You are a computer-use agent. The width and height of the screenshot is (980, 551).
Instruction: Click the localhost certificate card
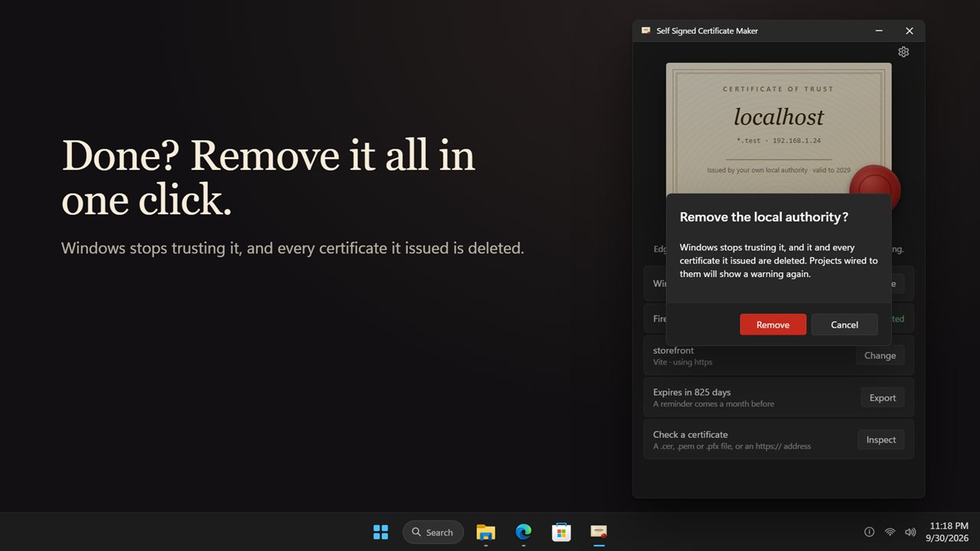779,129
